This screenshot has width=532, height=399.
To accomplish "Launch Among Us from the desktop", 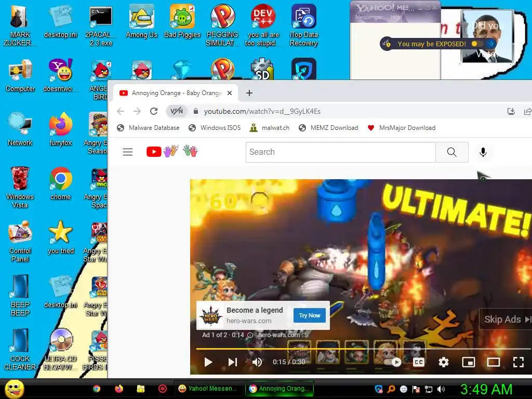I will [141, 22].
